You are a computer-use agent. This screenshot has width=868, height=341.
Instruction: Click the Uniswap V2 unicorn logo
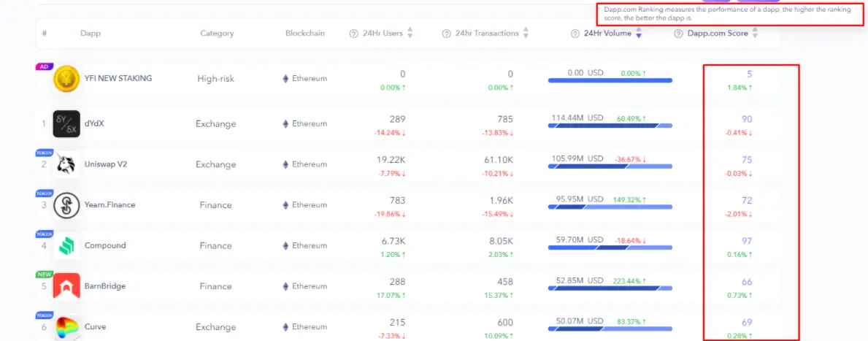[x=66, y=164]
